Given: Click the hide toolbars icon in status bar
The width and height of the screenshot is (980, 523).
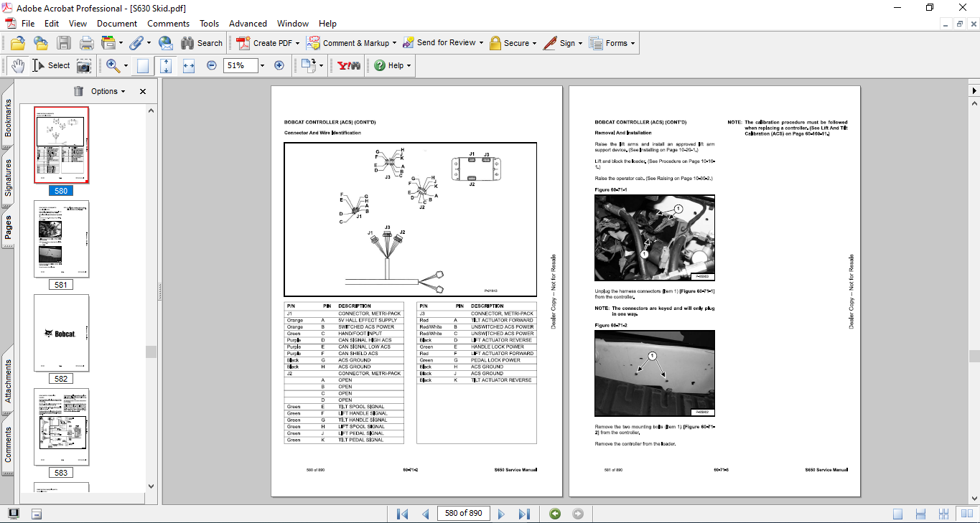Looking at the screenshot, I should pyautogui.click(x=37, y=514).
